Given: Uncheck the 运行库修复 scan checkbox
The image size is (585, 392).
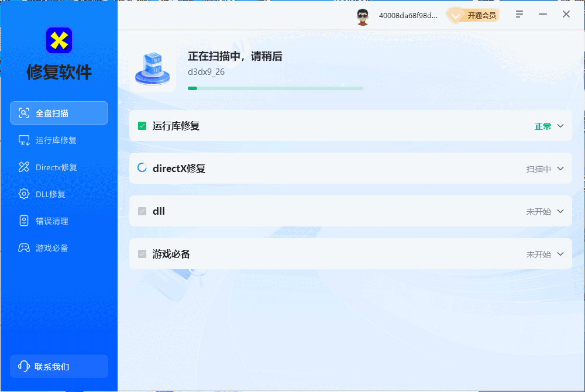Looking at the screenshot, I should (142, 125).
